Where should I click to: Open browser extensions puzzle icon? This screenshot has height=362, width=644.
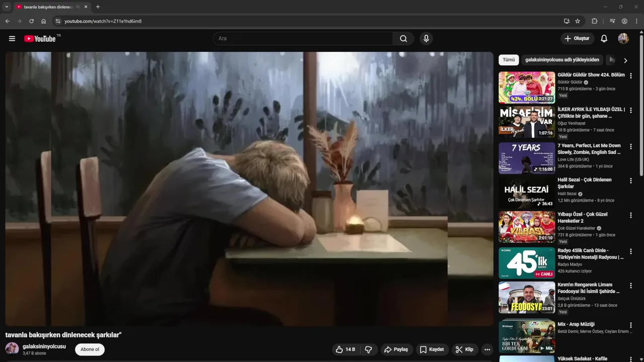pyautogui.click(x=595, y=21)
